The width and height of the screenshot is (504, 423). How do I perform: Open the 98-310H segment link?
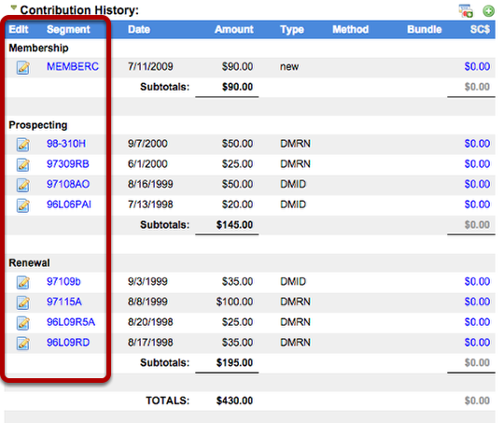coord(66,144)
